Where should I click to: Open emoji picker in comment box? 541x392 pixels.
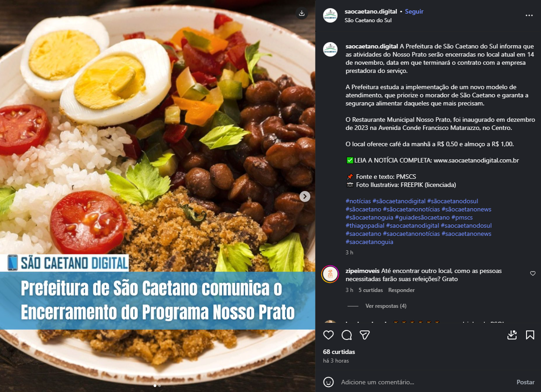(x=328, y=382)
